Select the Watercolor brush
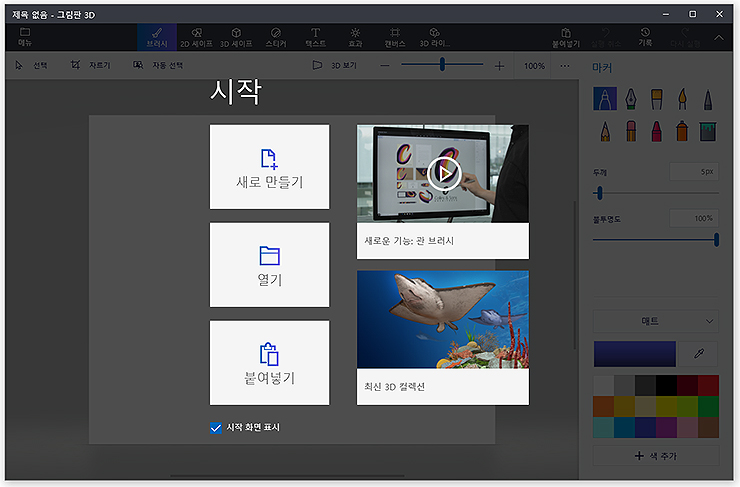Screen dimensions: 740x487 click(x=682, y=99)
